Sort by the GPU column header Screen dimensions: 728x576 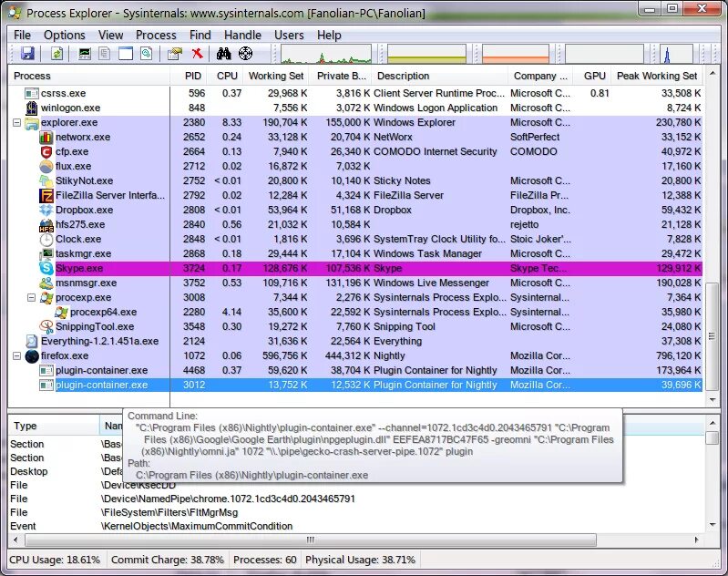[x=594, y=76]
